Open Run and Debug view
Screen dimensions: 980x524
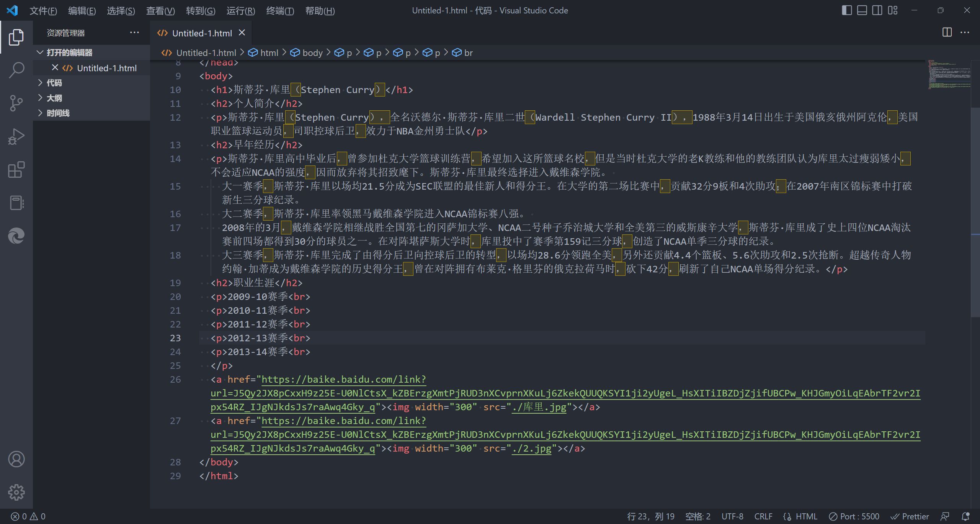[x=16, y=136]
